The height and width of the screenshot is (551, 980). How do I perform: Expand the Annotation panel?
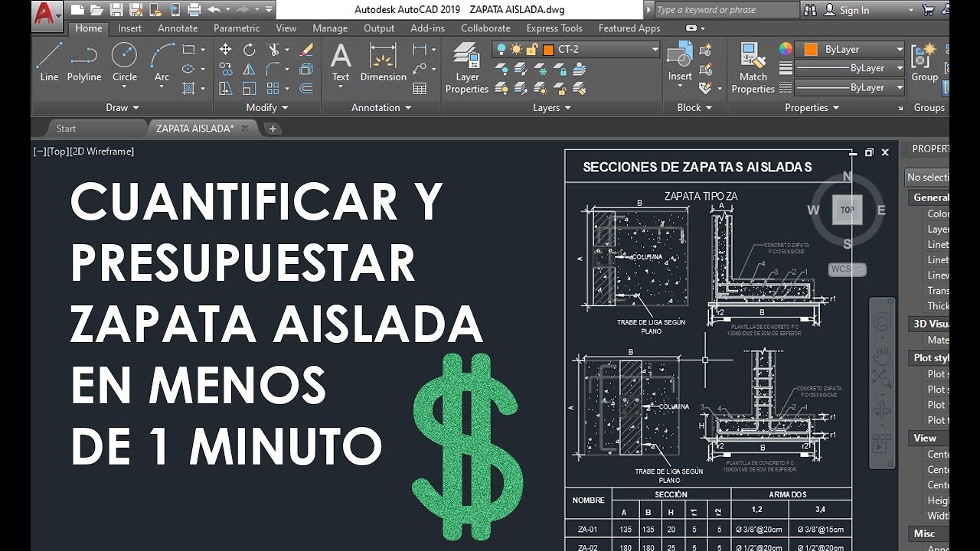(381, 108)
